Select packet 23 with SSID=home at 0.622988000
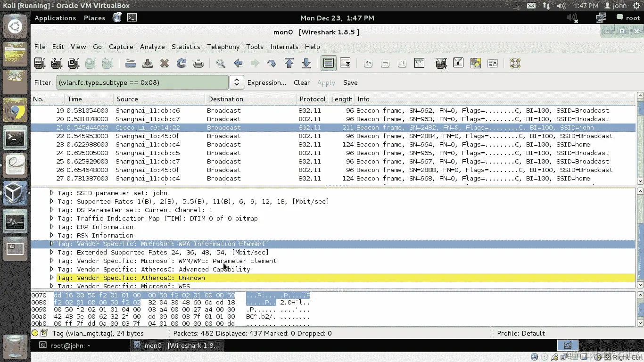This screenshot has height=362, width=644. 333,144
